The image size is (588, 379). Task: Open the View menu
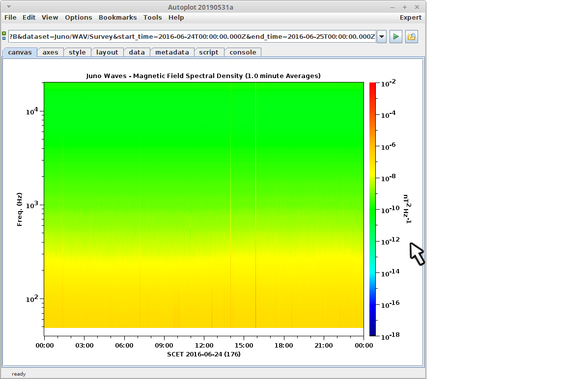click(50, 18)
